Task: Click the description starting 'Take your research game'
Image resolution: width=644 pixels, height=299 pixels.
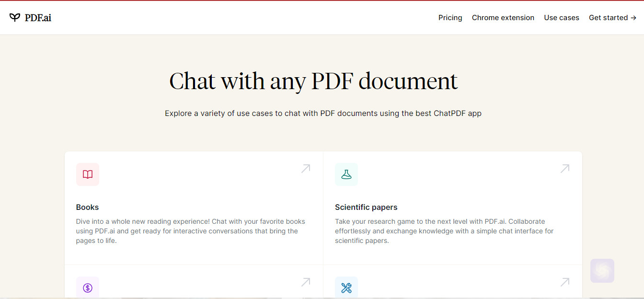Action: tap(444, 231)
